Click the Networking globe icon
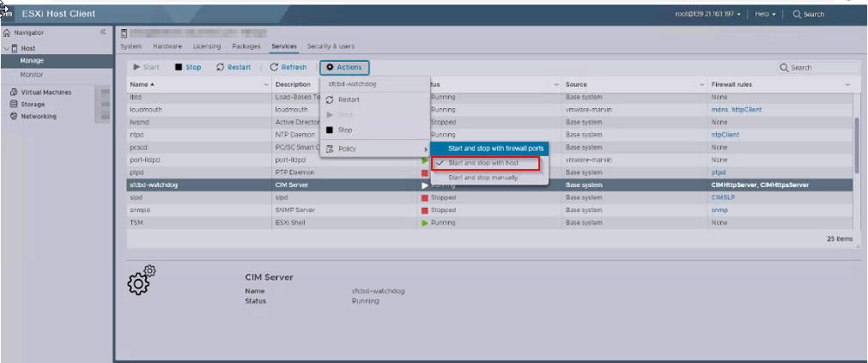 tap(14, 116)
